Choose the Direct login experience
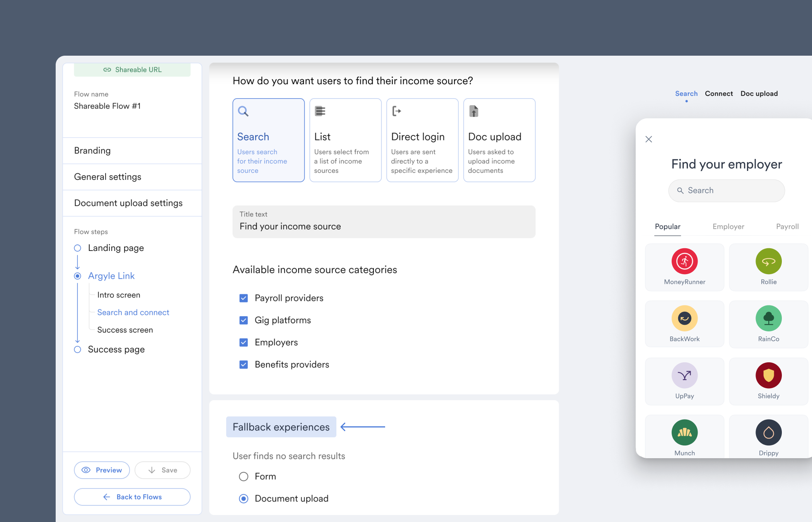Viewport: 812px width, 522px height. [x=422, y=140]
